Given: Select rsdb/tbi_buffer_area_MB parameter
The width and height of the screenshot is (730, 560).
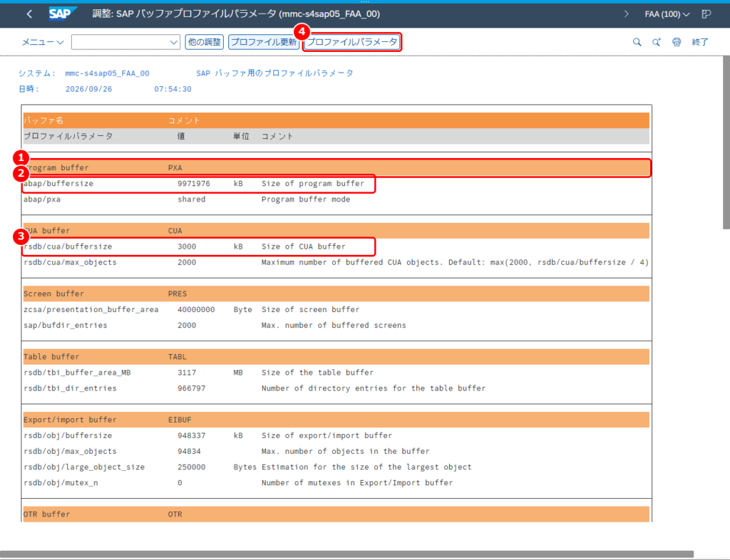Looking at the screenshot, I should (77, 373).
